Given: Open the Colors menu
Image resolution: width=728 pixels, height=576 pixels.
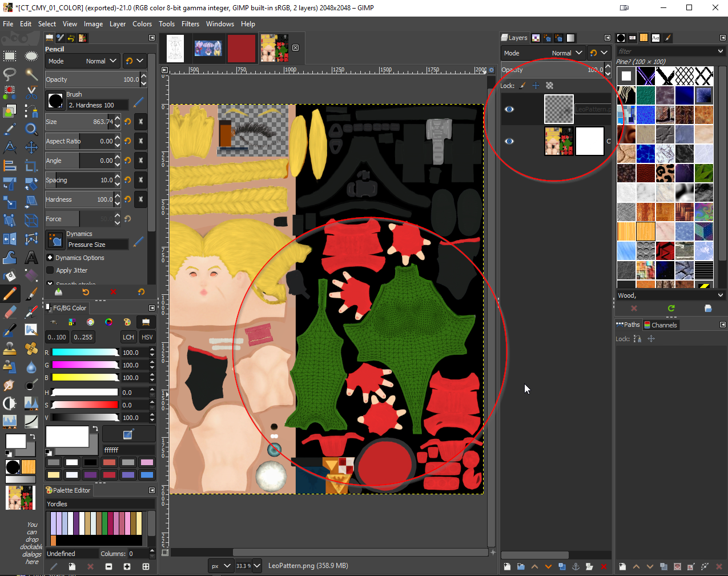Looking at the screenshot, I should coord(142,24).
